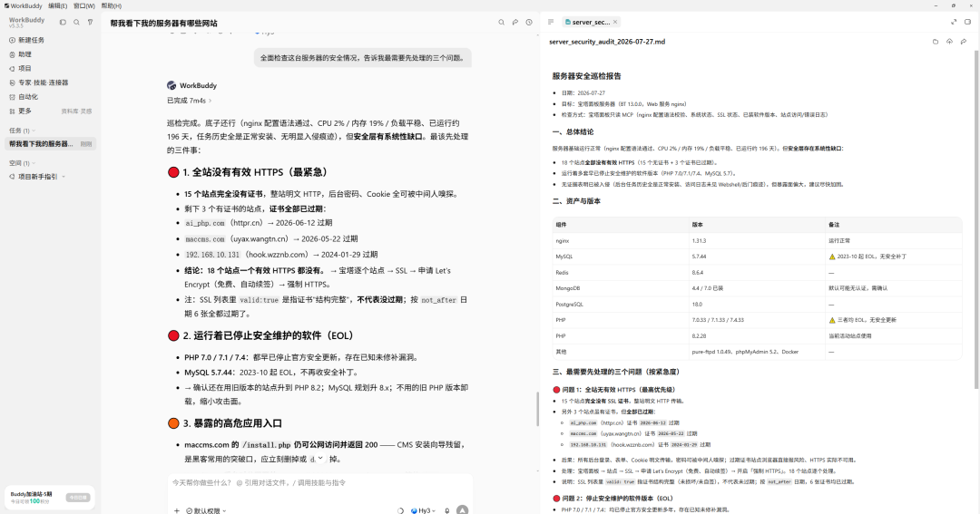The height and width of the screenshot is (514, 980).
Task: Send message with the up-arrow button
Action: (x=463, y=509)
